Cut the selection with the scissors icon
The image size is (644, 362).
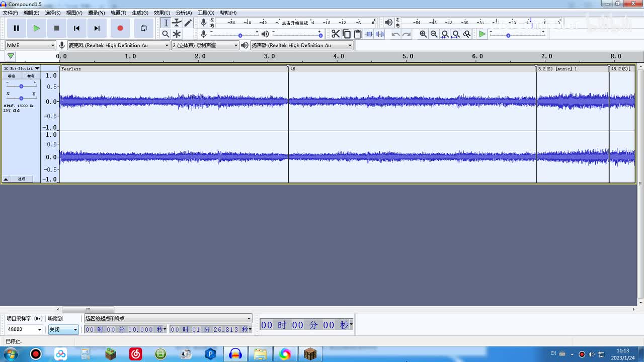336,34
